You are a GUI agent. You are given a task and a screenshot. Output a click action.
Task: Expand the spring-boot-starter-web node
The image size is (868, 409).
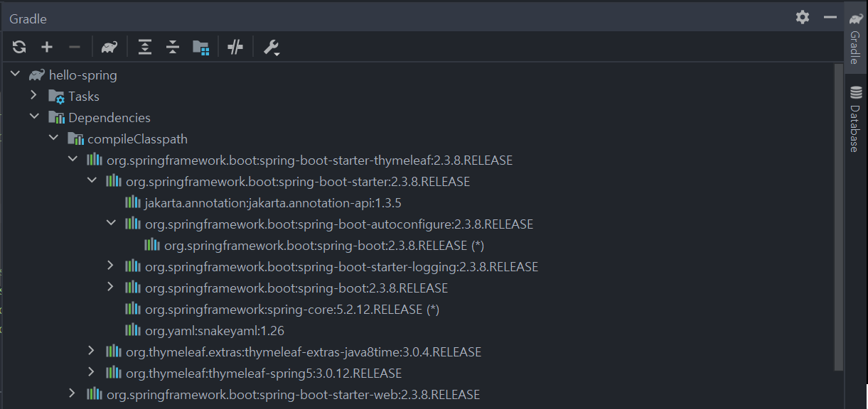(x=73, y=393)
